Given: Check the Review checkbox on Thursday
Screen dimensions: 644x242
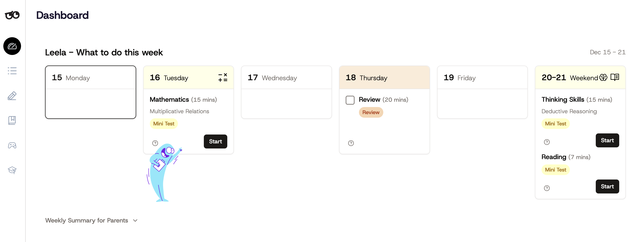Looking at the screenshot, I should (x=350, y=100).
